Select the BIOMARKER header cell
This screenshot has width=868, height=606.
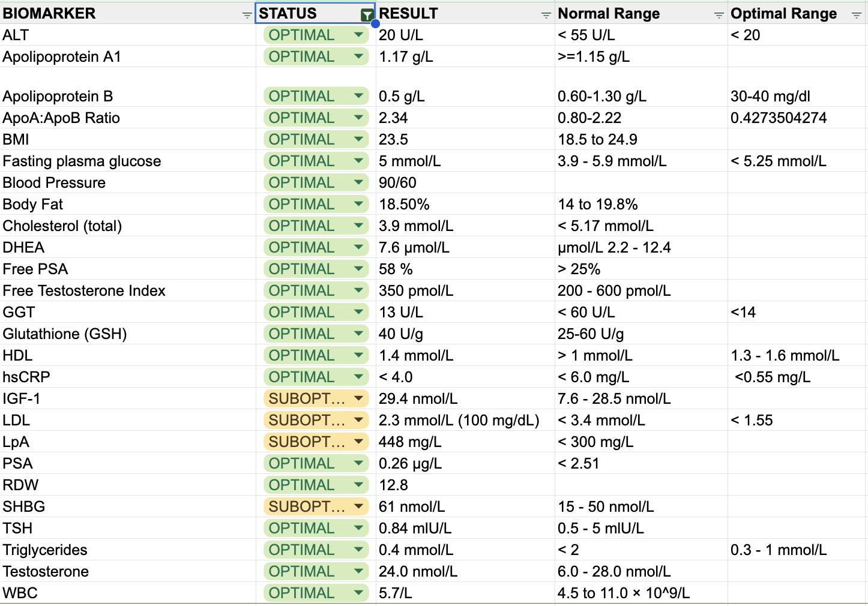(x=128, y=13)
